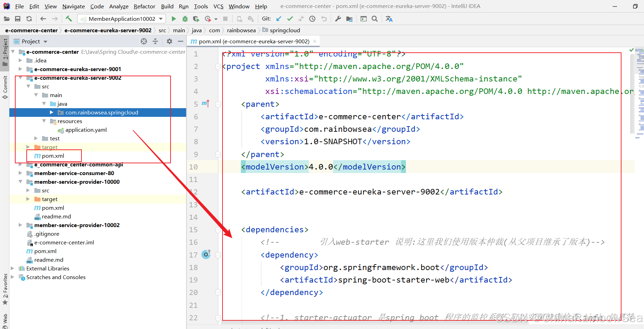This screenshot has height=329, width=644.
Task: Click the Git update project arrow
Action: coord(279,19)
